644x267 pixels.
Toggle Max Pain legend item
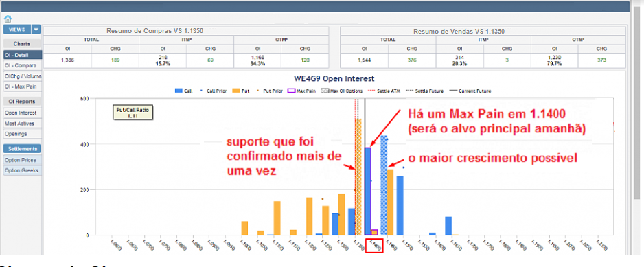click(x=302, y=91)
